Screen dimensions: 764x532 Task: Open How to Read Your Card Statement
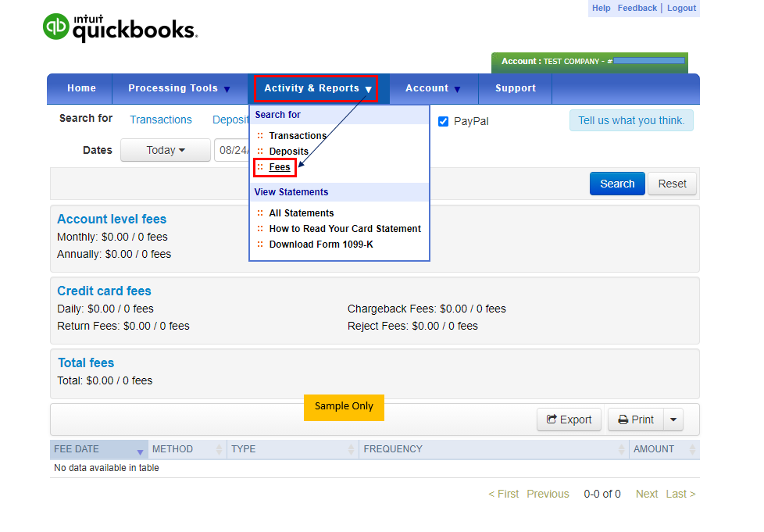pos(345,228)
